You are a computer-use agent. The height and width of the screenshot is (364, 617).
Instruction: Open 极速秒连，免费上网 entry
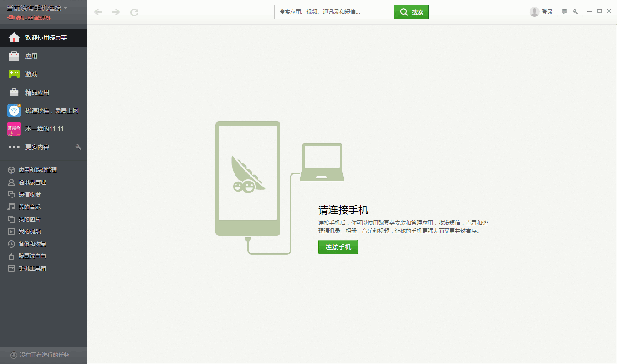click(43, 111)
